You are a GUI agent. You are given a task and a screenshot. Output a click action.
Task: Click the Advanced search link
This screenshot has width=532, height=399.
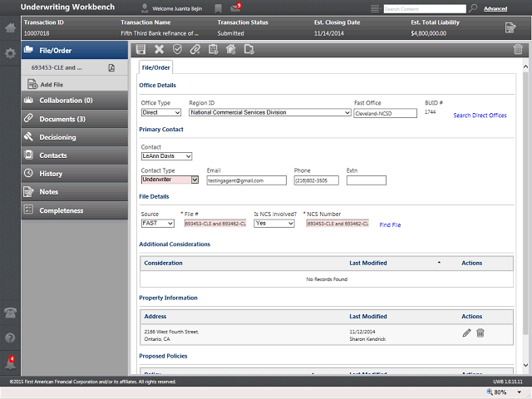tap(495, 9)
